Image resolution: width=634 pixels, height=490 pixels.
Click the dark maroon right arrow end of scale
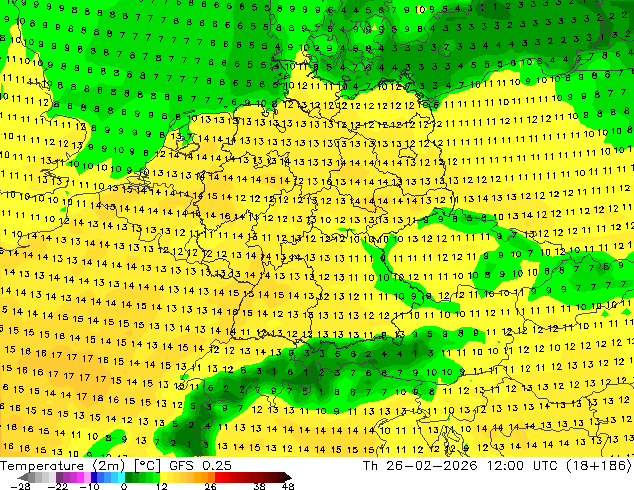[x=288, y=477]
